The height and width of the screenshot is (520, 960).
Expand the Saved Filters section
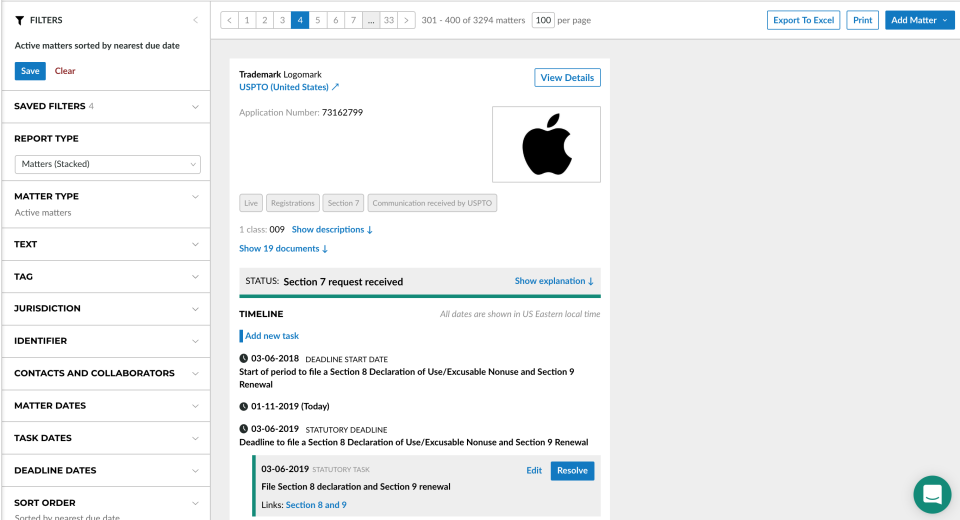(107, 107)
